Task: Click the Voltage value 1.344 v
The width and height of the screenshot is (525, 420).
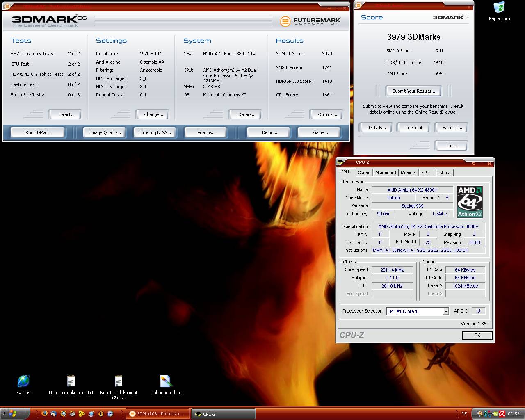Action: (439, 214)
